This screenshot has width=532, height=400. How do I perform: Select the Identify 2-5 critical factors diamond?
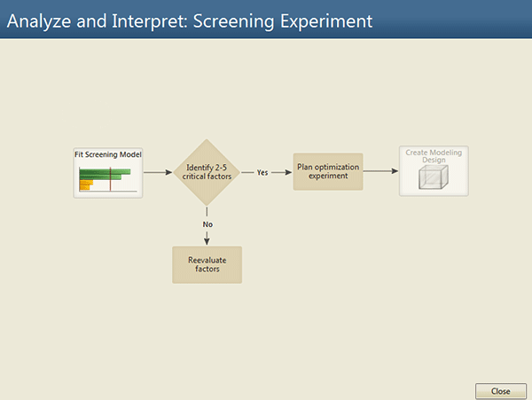click(x=207, y=172)
